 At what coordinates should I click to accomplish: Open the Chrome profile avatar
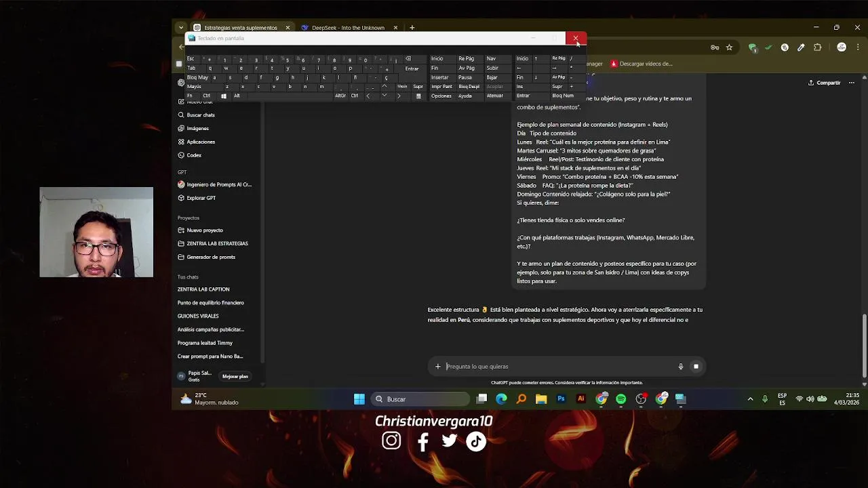click(842, 47)
